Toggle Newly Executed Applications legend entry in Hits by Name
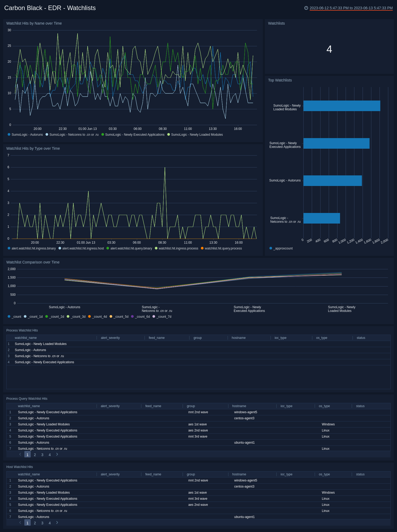 (133, 135)
